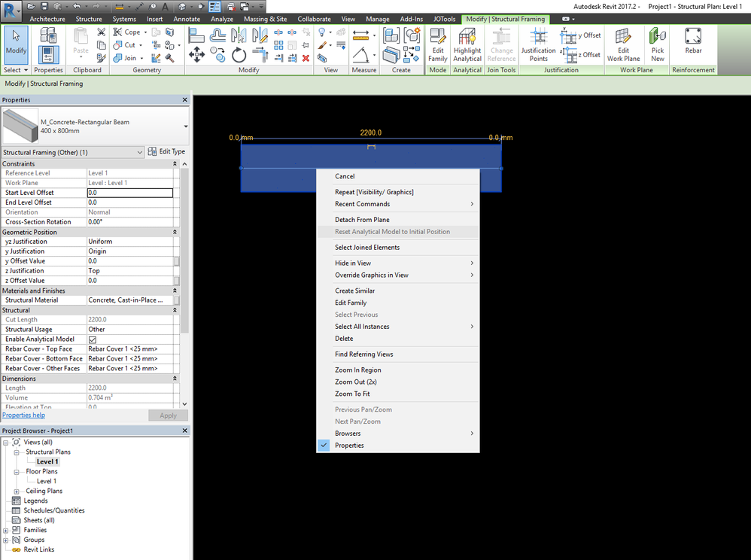Click the 2200.0 temporary dimension value
The image size is (751, 560).
coord(371,132)
